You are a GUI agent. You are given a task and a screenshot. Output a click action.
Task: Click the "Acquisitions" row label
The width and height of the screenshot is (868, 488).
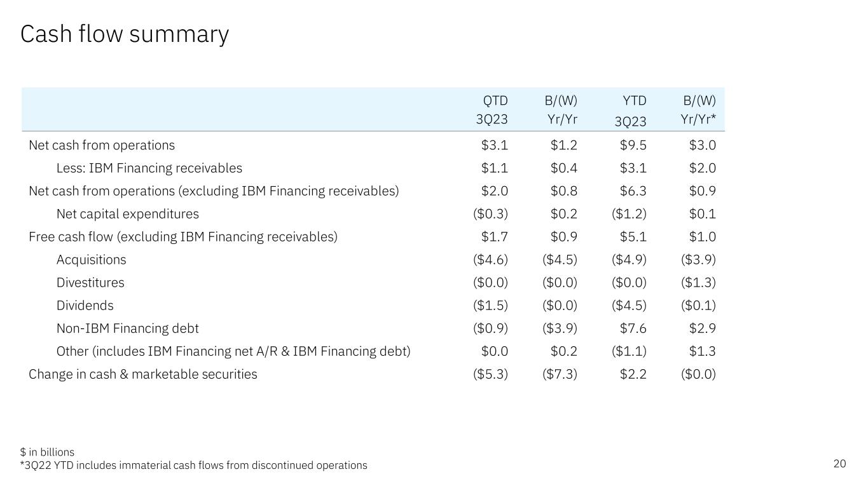coord(91,260)
